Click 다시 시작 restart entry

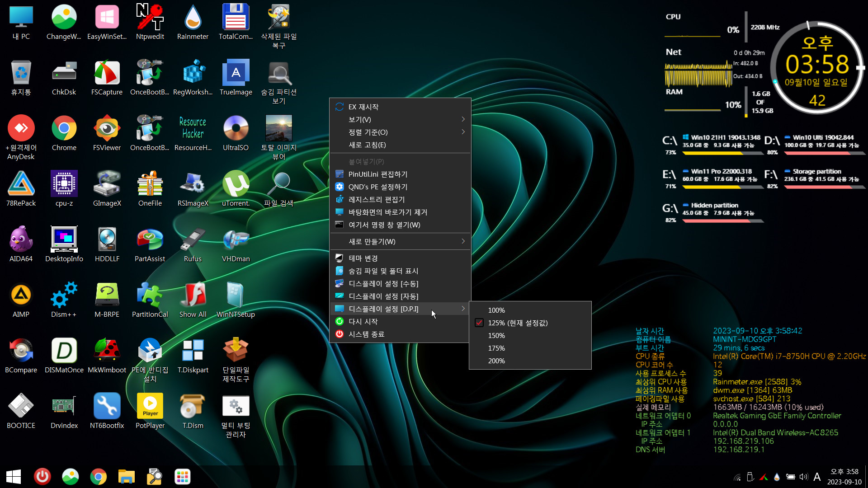[400, 321]
